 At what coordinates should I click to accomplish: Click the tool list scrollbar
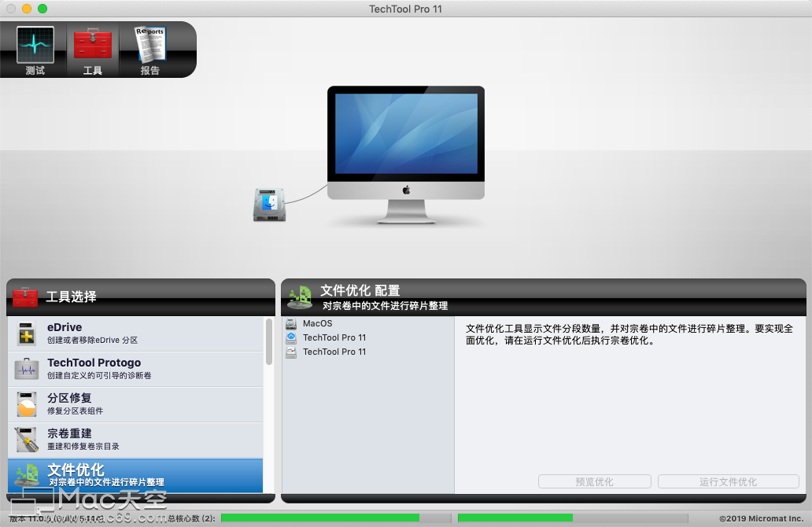click(x=269, y=341)
